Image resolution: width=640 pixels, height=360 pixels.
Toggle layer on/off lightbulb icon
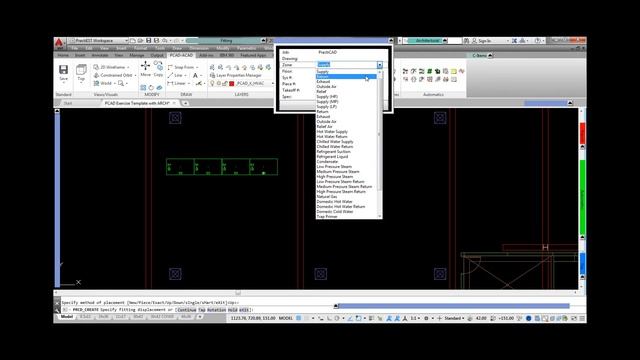tap(212, 84)
